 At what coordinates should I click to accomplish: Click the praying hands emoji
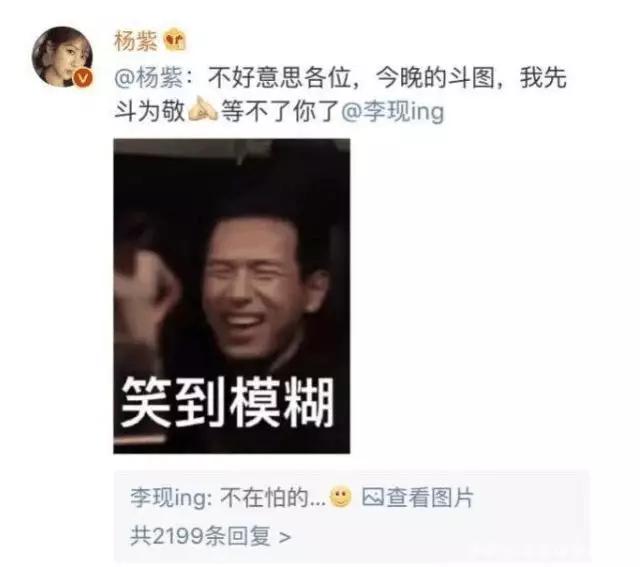pyautogui.click(x=203, y=109)
